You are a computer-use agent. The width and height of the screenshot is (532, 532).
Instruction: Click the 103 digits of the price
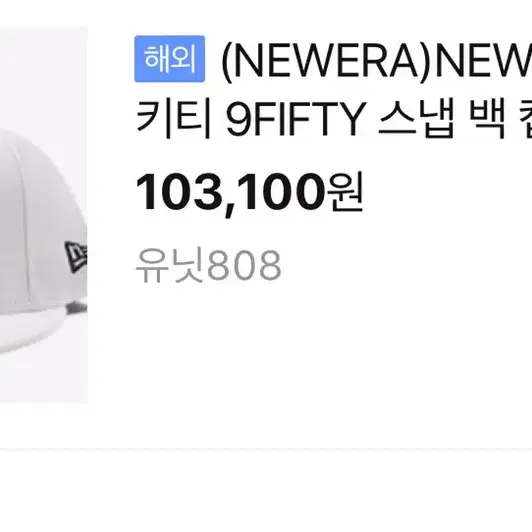click(x=177, y=192)
